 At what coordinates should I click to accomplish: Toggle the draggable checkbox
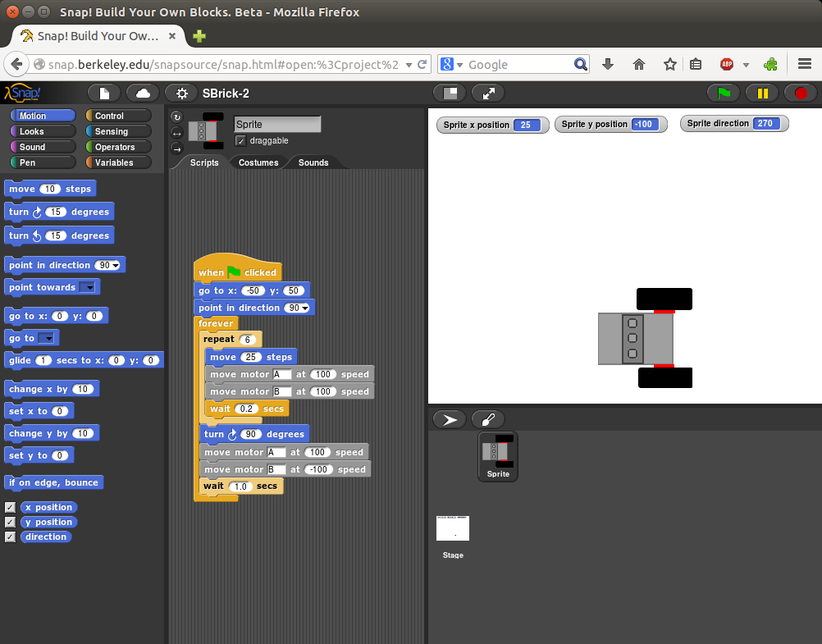pos(240,140)
